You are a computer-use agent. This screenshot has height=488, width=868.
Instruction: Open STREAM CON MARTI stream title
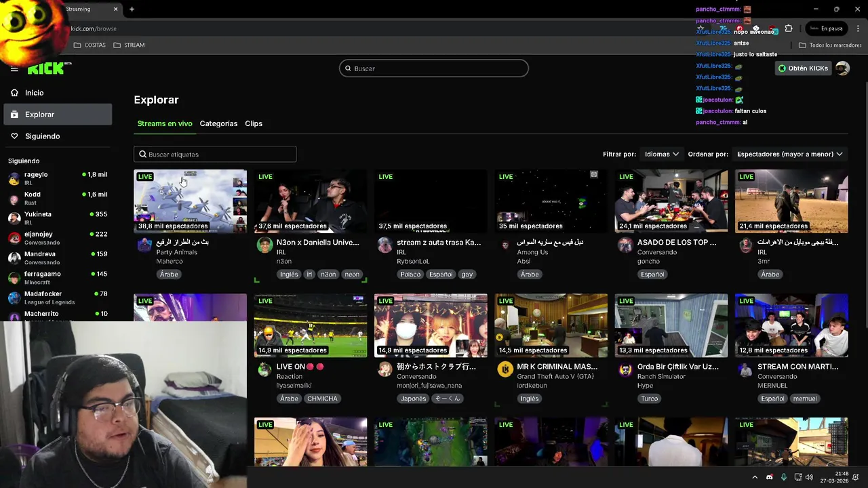tap(798, 367)
